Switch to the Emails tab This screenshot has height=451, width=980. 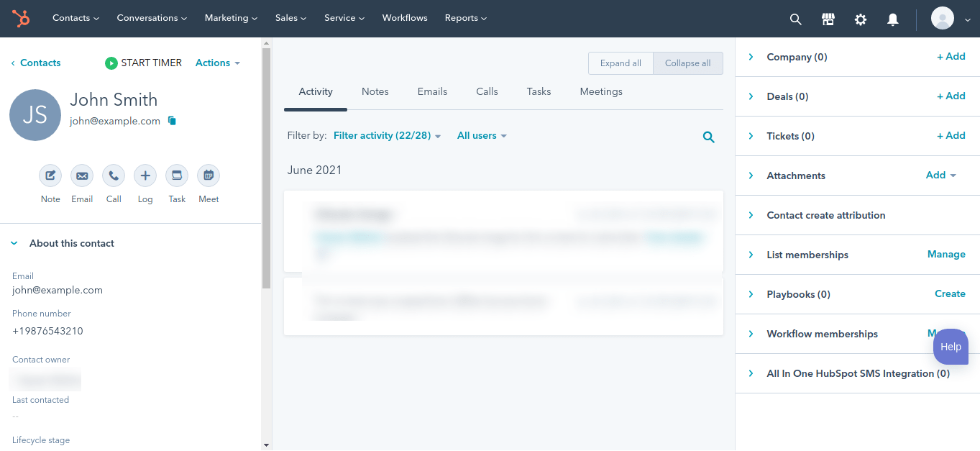(432, 91)
